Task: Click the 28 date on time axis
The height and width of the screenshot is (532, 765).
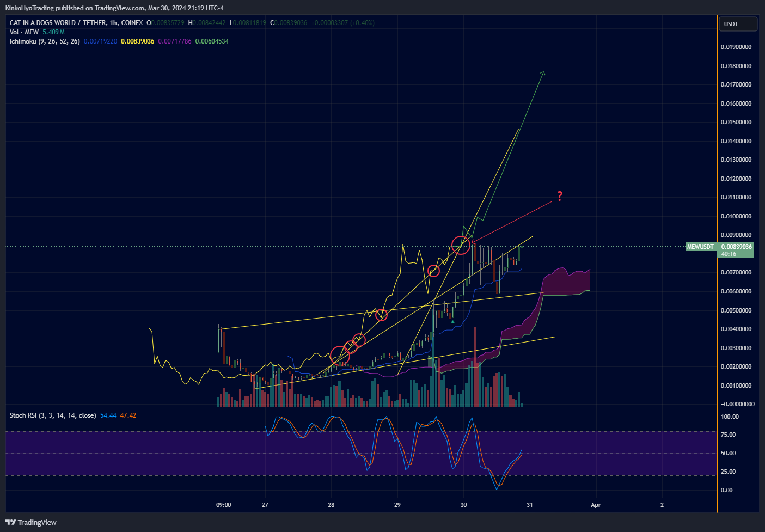Action: [331, 505]
